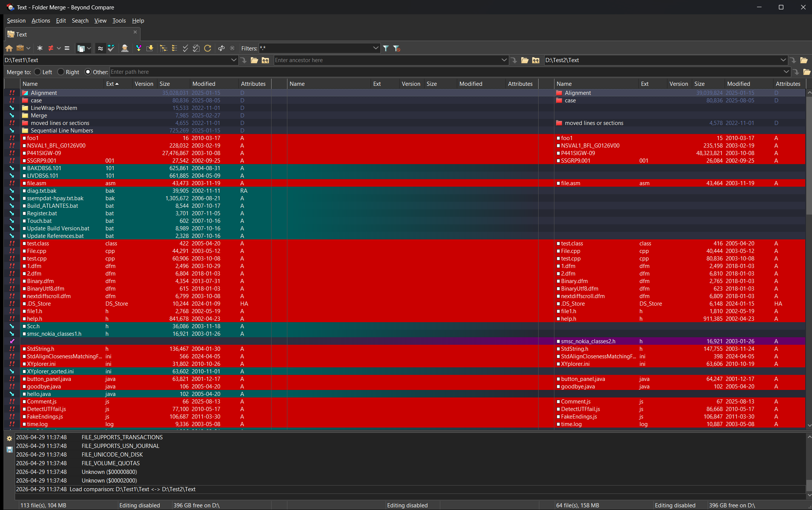The image size is (812, 510).
Task: Collapse all folders with list icon
Action: [x=174, y=48]
